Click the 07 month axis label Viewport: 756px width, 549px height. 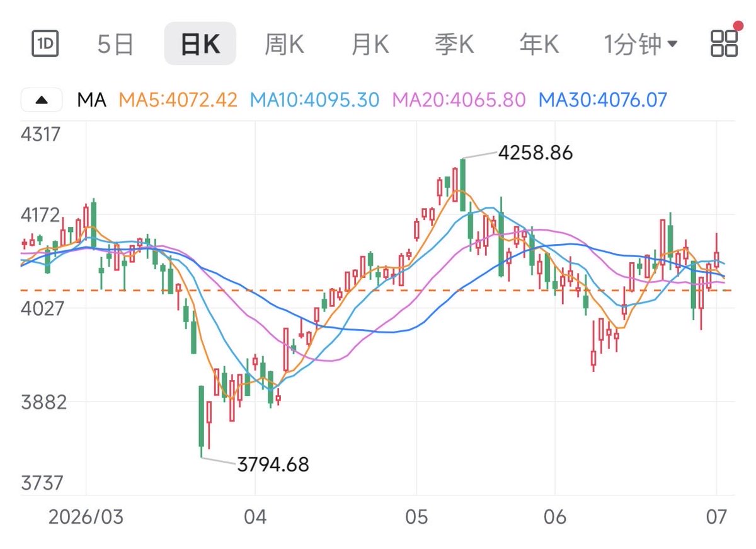[x=717, y=517]
